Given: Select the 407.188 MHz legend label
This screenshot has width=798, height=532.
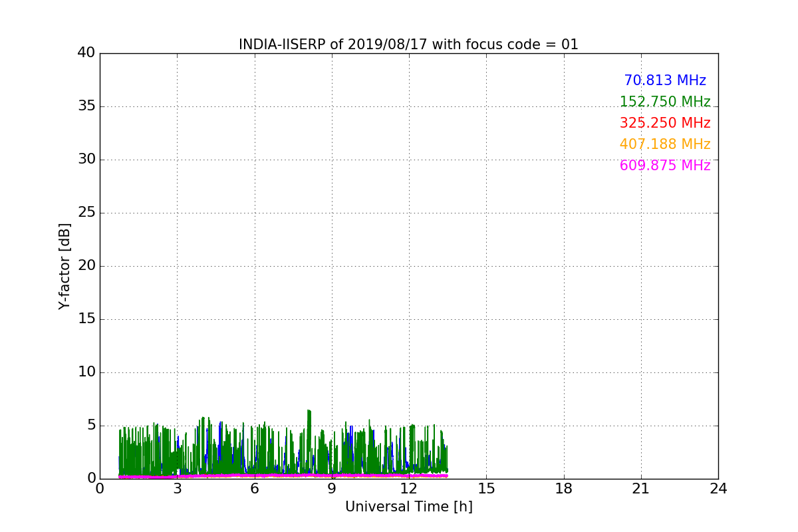Looking at the screenshot, I should 665,144.
